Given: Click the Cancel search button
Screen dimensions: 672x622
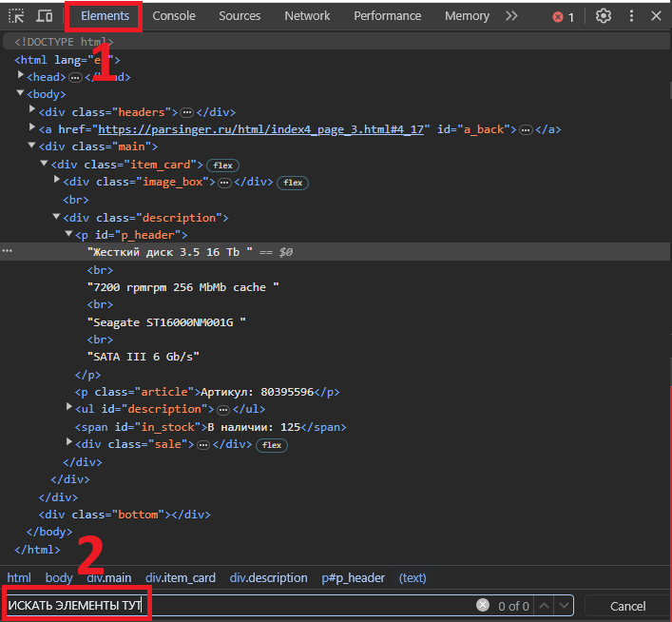Looking at the screenshot, I should pyautogui.click(x=627, y=606).
